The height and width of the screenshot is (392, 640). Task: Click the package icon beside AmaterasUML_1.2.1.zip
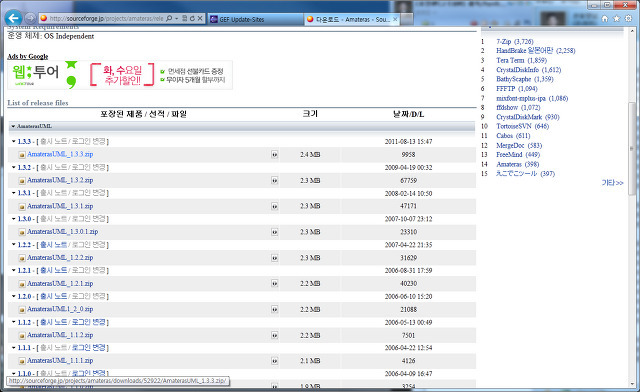(x=22, y=284)
